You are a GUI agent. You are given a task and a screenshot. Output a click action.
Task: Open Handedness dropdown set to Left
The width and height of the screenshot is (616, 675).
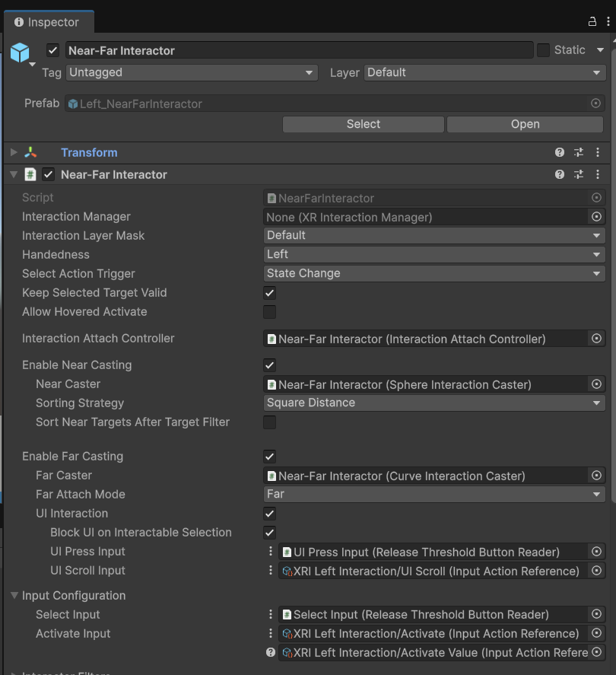pyautogui.click(x=434, y=254)
